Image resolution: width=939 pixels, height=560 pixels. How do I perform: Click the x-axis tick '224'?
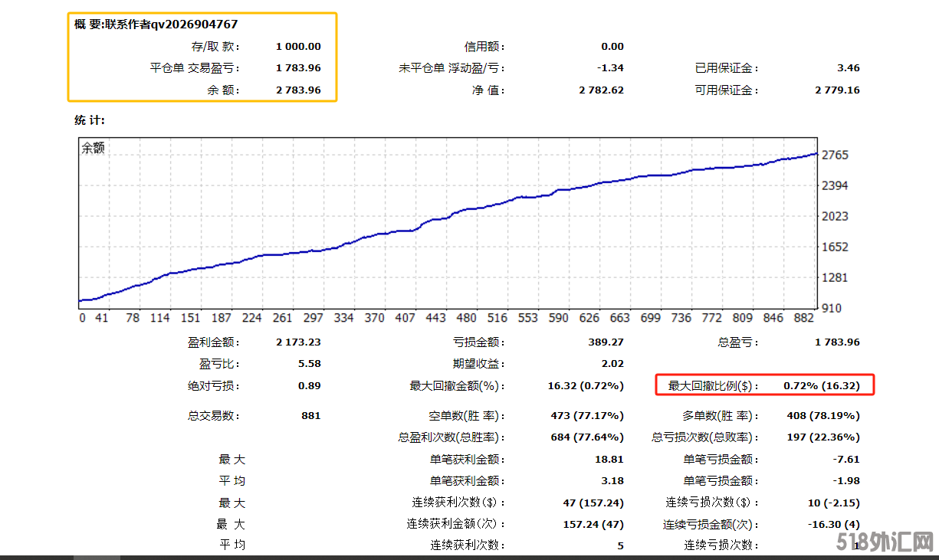click(x=252, y=318)
